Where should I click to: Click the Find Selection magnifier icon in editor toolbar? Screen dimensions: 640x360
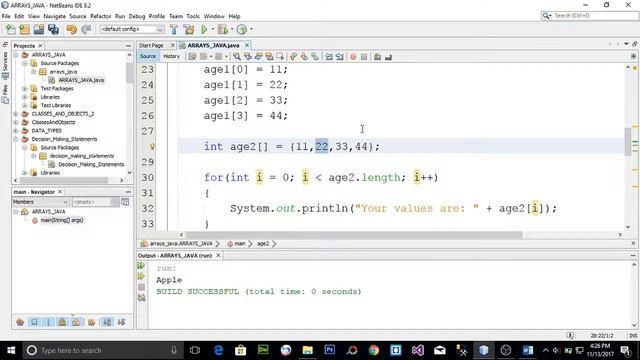[237, 57]
